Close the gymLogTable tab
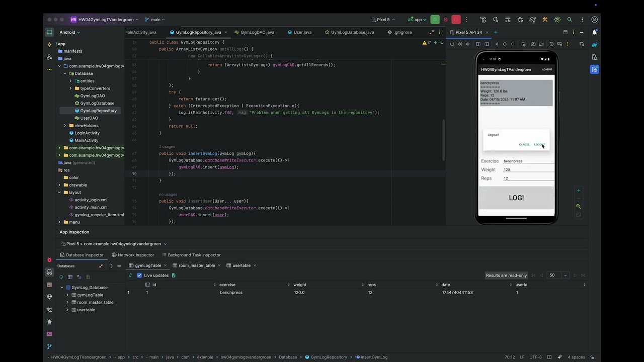The width and height of the screenshot is (644, 362). pyautogui.click(x=165, y=265)
